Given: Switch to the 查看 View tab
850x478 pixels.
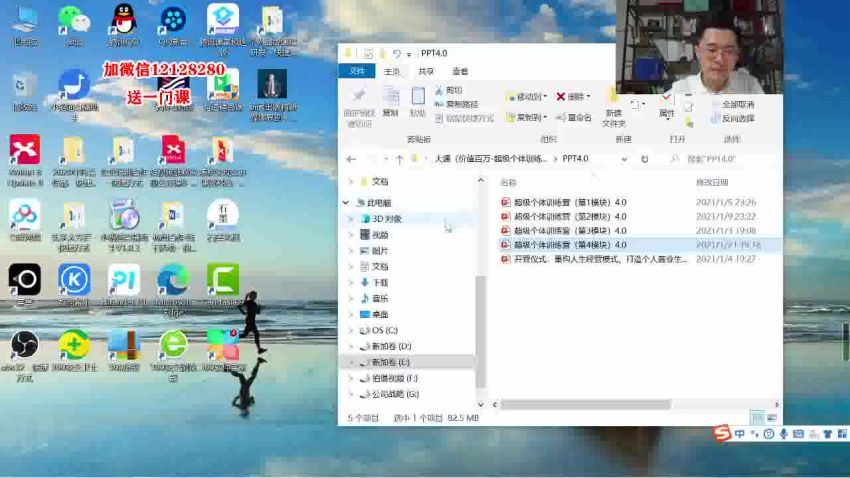Looking at the screenshot, I should (460, 72).
